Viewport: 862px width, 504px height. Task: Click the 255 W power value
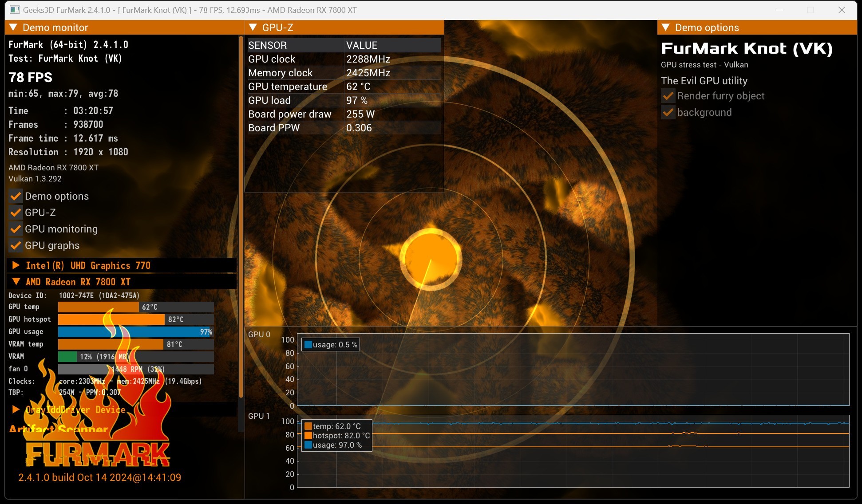pos(360,114)
